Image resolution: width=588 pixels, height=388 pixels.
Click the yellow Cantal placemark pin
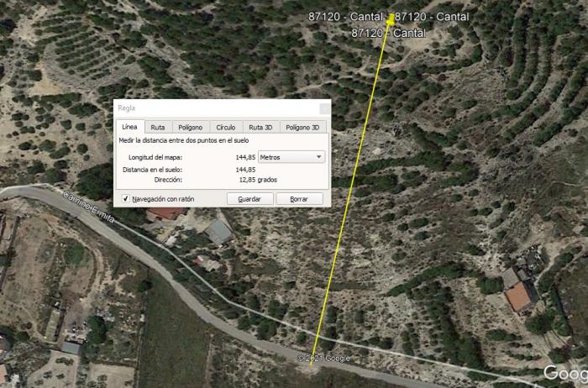391,20
